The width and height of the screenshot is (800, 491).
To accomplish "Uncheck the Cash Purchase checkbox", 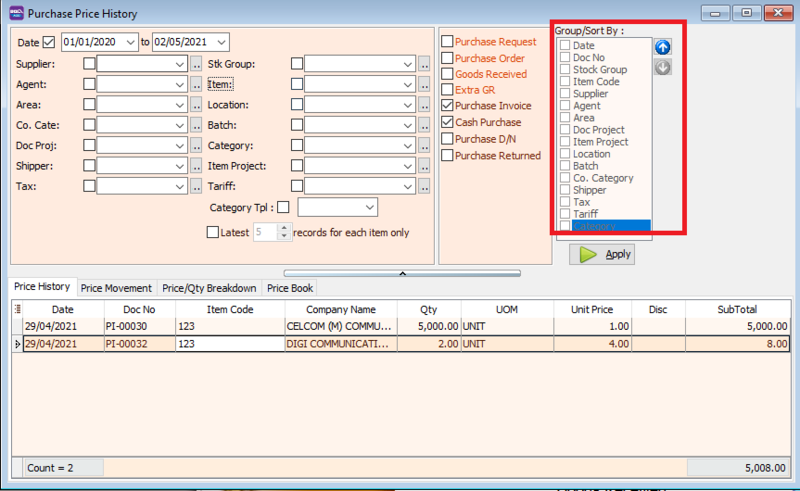I will pyautogui.click(x=447, y=122).
